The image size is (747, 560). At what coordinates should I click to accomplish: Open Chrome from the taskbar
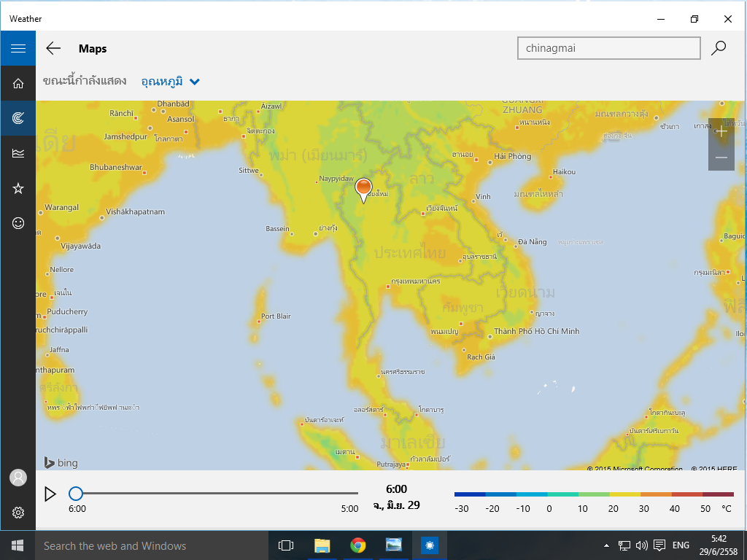pos(357,545)
